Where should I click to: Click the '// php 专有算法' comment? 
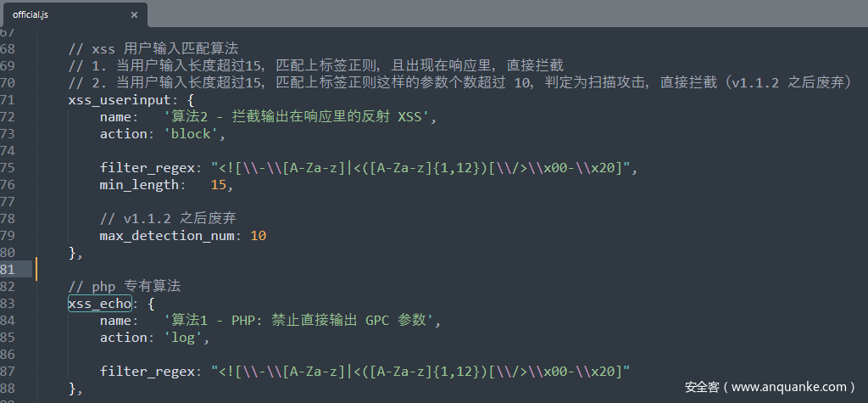click(x=124, y=286)
